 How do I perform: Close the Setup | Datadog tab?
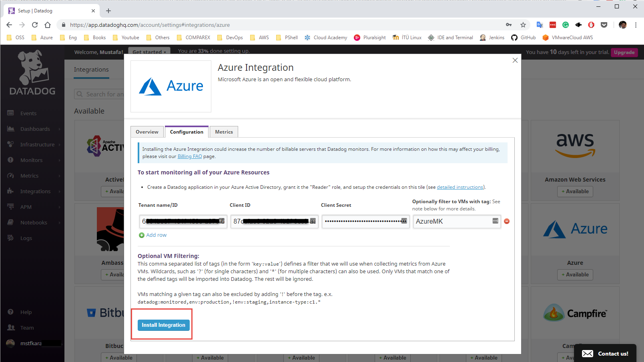(93, 11)
